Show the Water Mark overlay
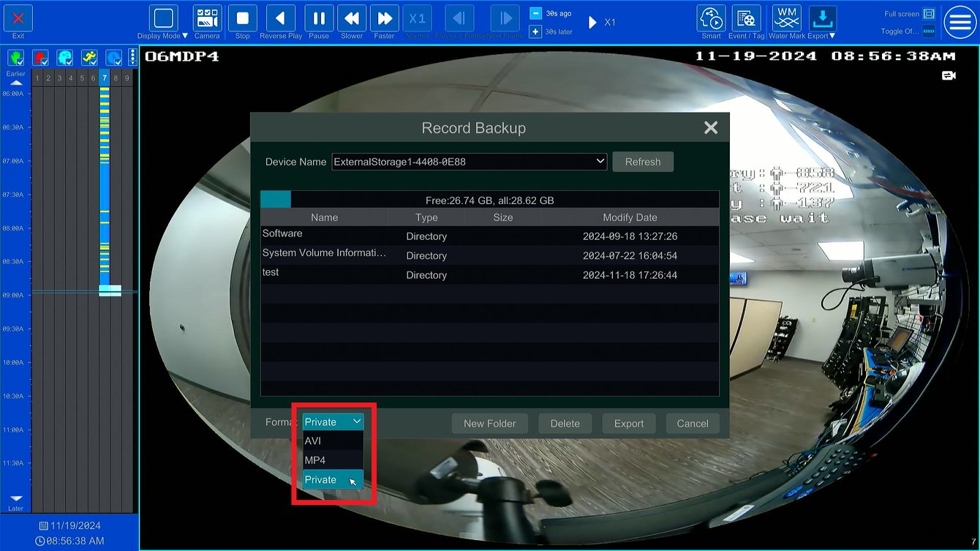The width and height of the screenshot is (980, 551). 786,19
